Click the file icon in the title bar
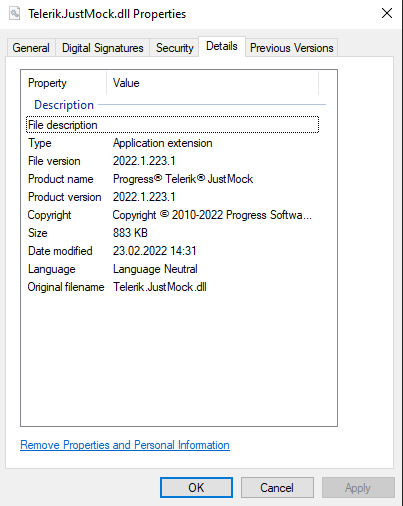403x506 pixels. tap(14, 14)
